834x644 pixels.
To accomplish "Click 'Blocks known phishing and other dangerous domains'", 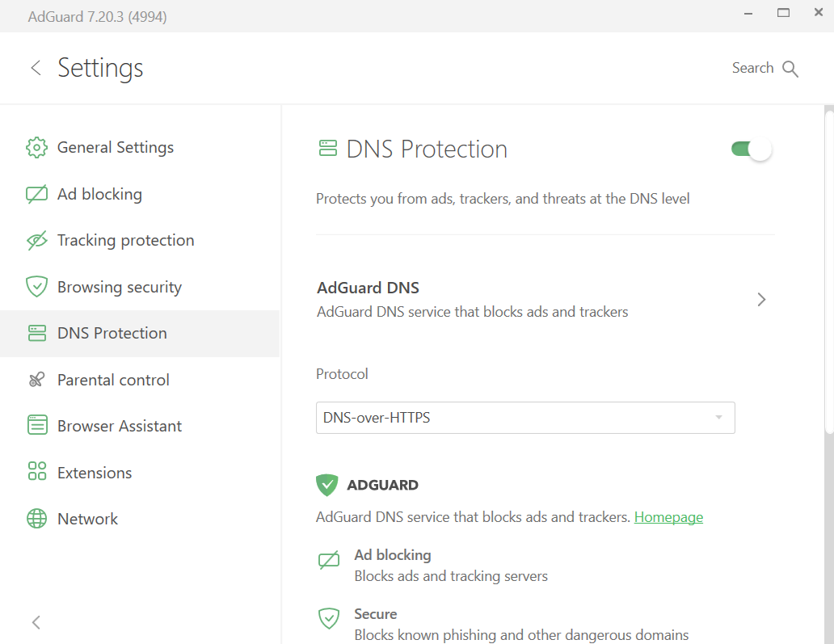I will click(x=521, y=635).
